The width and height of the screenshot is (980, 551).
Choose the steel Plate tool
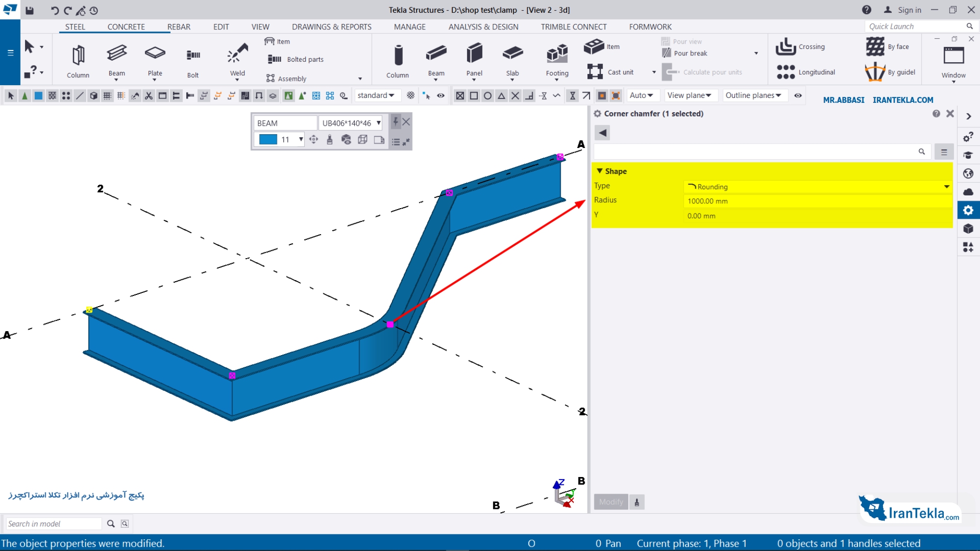coord(155,61)
